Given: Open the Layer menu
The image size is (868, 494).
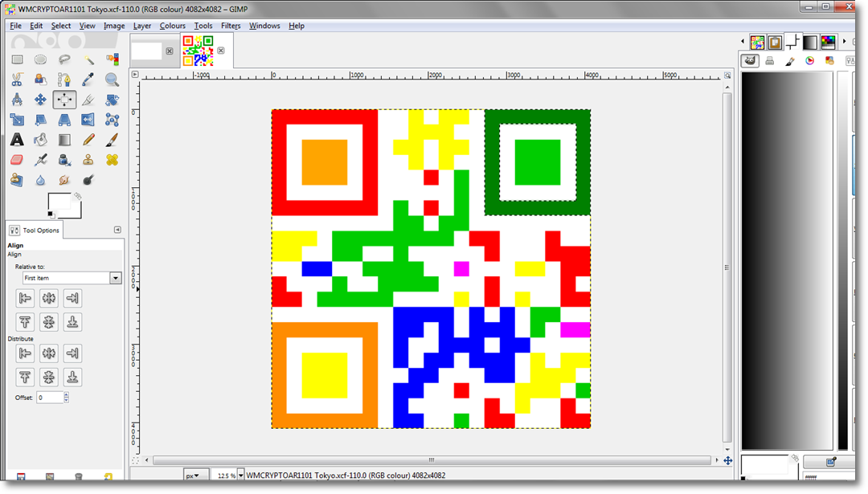Looking at the screenshot, I should (x=142, y=26).
